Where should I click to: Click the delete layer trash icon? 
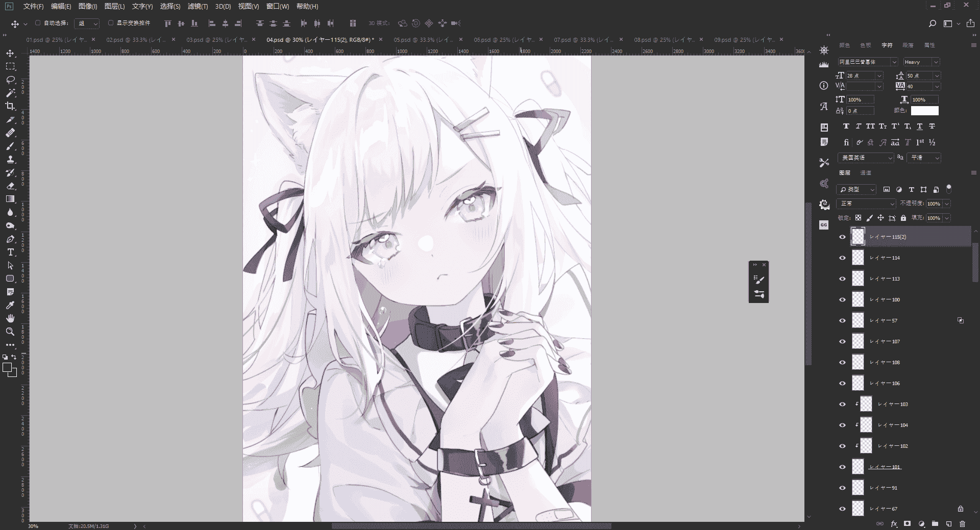962,524
